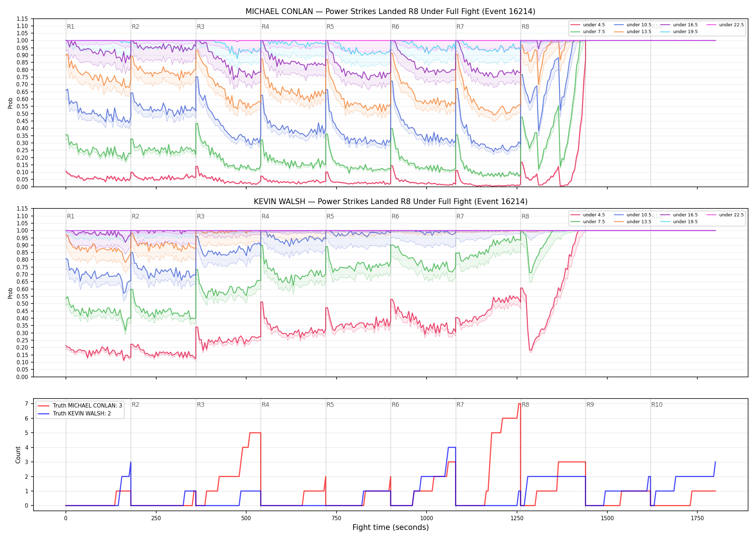This screenshot has height=540, width=756.
Task: Click the 'Fight time (seconds)' axis label
Action: 391,527
